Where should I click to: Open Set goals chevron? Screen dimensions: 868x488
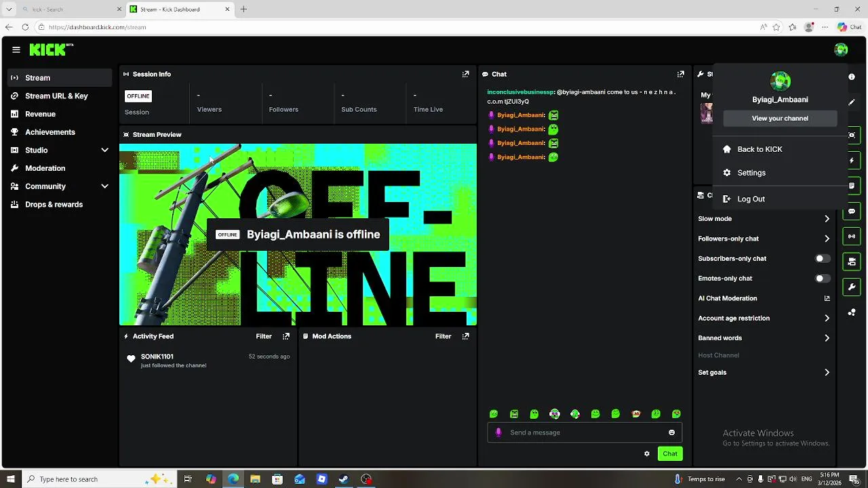pos(827,372)
